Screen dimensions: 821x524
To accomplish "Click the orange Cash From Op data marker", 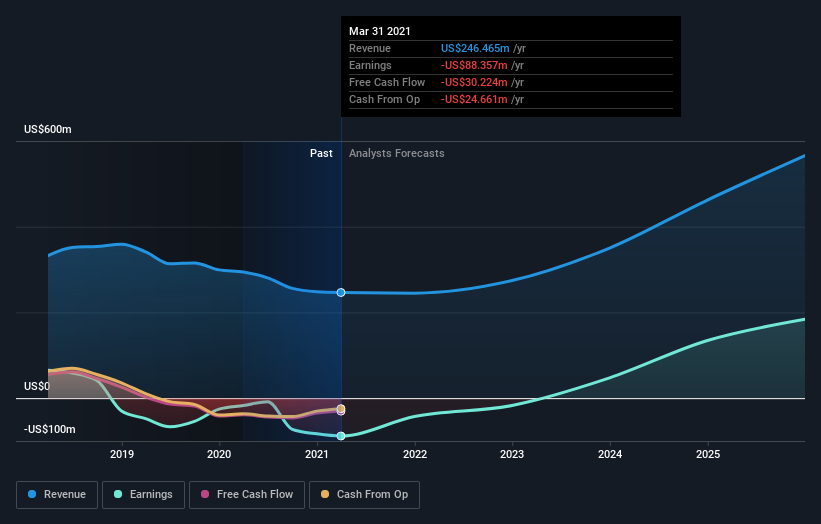I will click(x=341, y=408).
